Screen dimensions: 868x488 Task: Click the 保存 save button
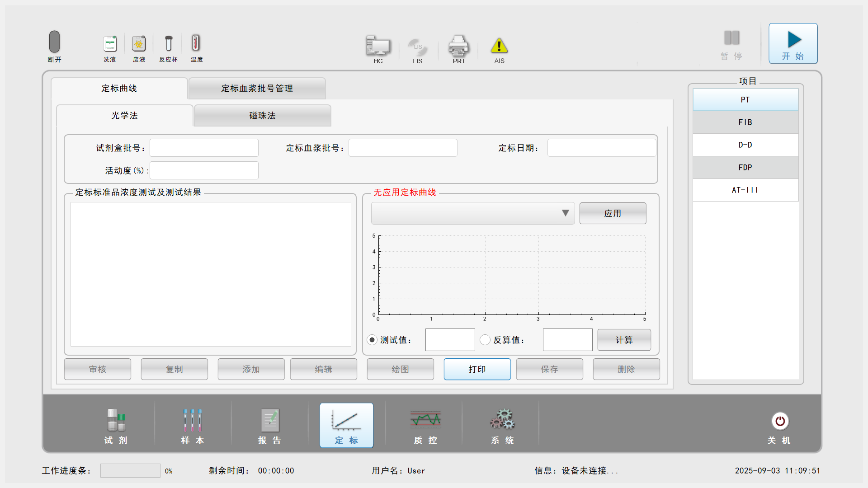tap(550, 369)
